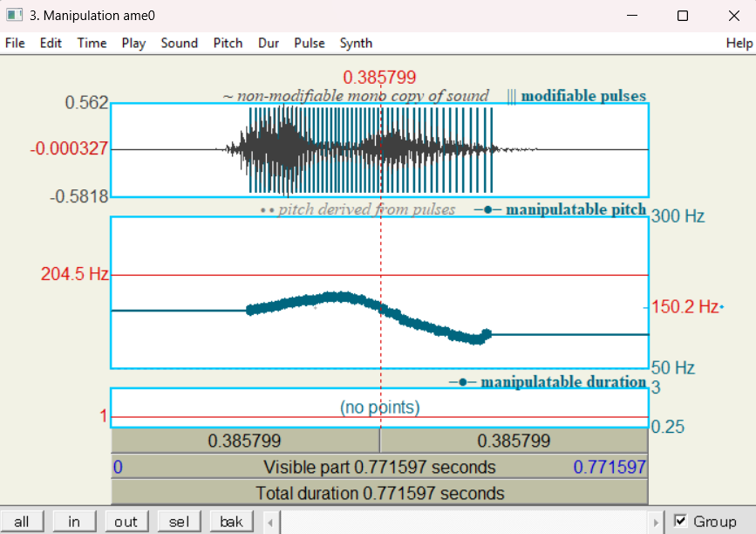
Task: Zoom to selection with 'sel' button
Action: (179, 522)
